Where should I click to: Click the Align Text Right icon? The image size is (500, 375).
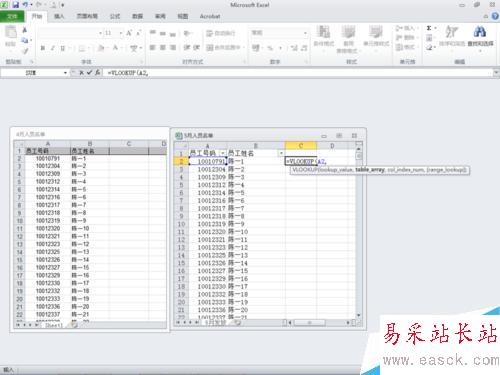click(173, 48)
